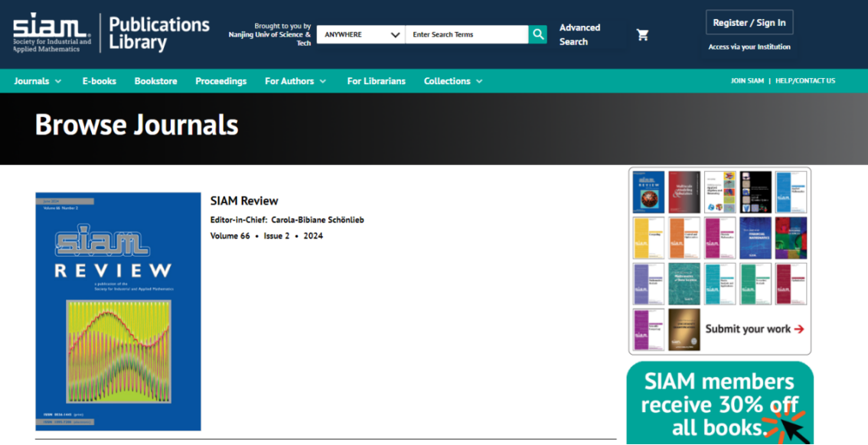Click the green search magnifier button

tap(537, 34)
